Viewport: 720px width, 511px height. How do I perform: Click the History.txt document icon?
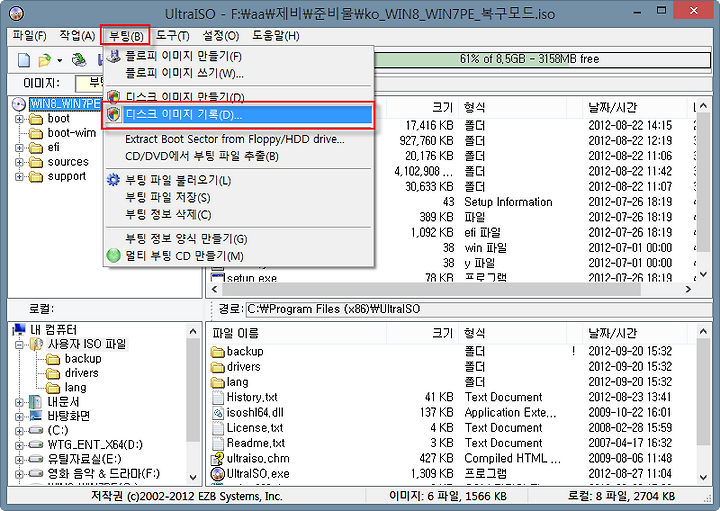[x=218, y=397]
